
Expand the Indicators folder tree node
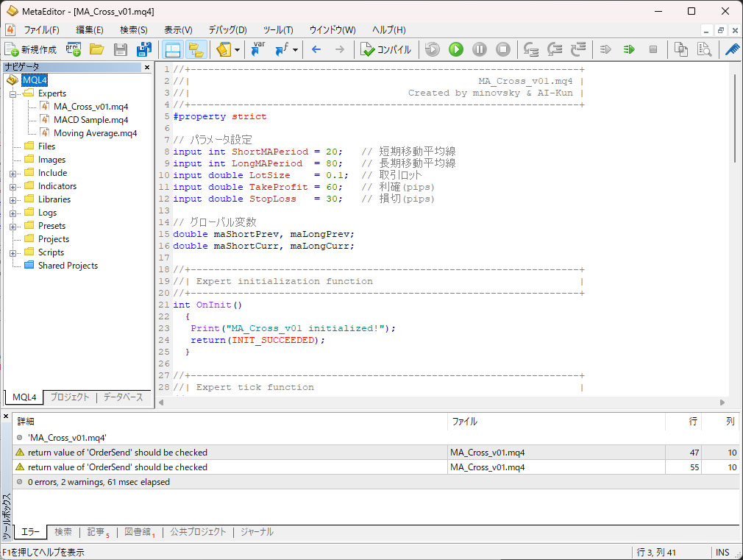13,186
